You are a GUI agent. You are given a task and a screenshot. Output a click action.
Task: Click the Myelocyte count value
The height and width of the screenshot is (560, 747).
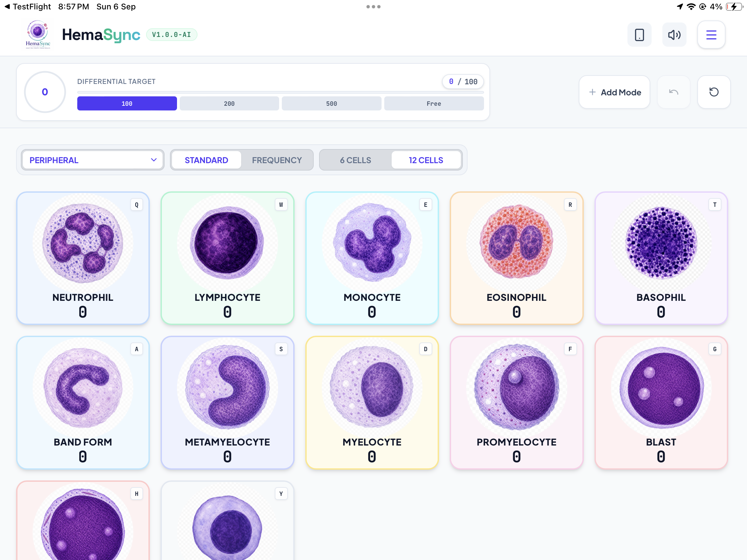click(372, 457)
